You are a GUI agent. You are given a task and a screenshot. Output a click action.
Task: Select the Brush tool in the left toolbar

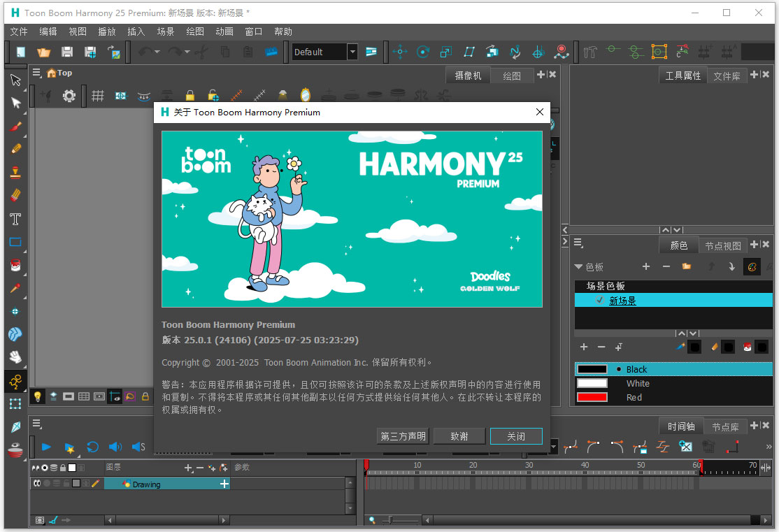click(15, 127)
